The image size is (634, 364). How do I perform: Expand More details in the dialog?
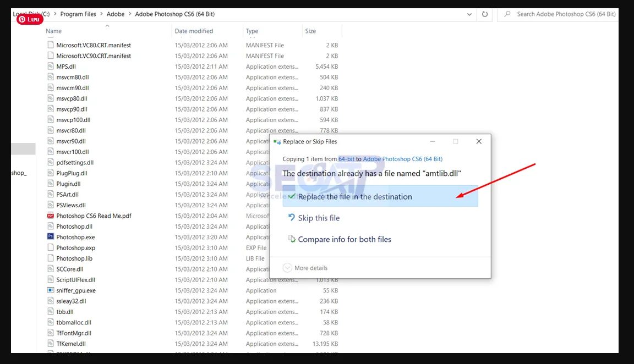(x=305, y=268)
